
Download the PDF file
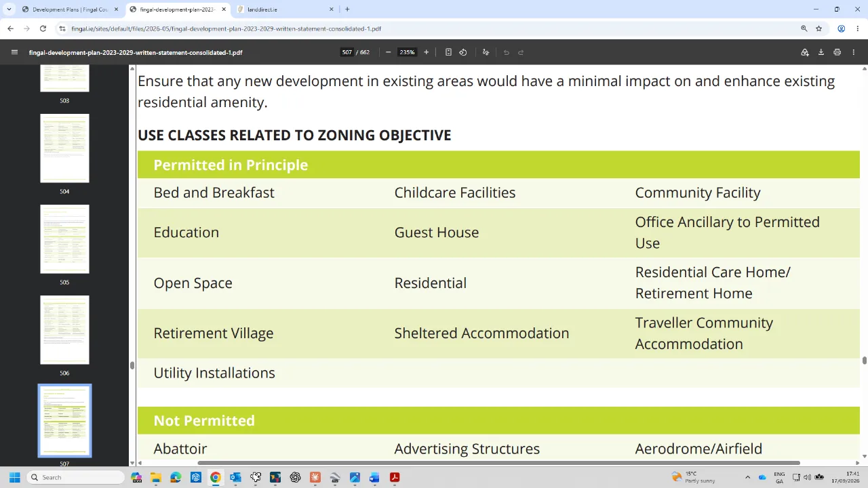tap(821, 52)
